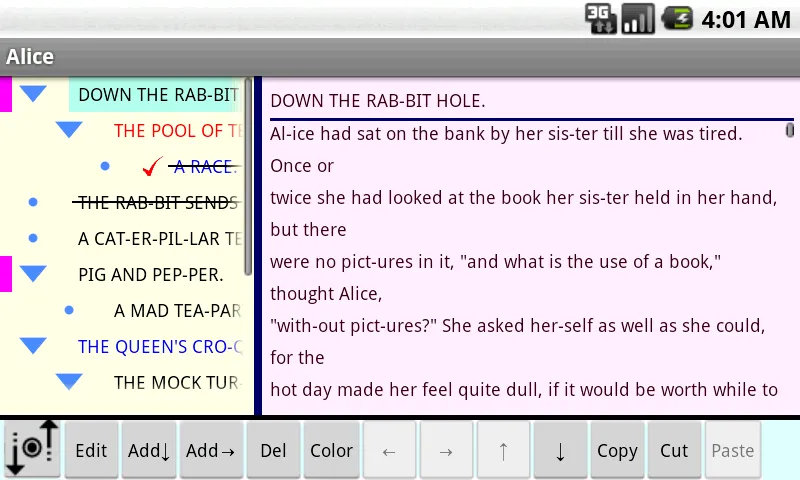Screen dimensions: 800x480
Task: Select THE QUEEN'S CRO-Q blue item
Action: pyautogui.click(x=160, y=347)
